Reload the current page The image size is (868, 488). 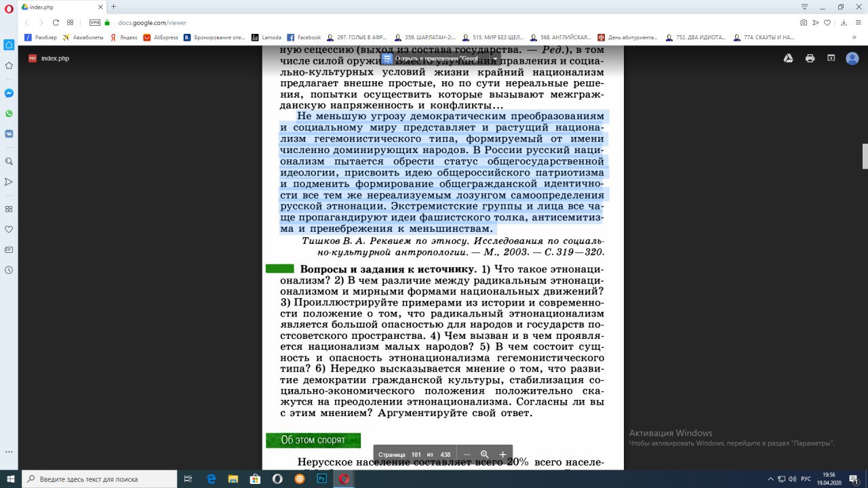pyautogui.click(x=56, y=22)
